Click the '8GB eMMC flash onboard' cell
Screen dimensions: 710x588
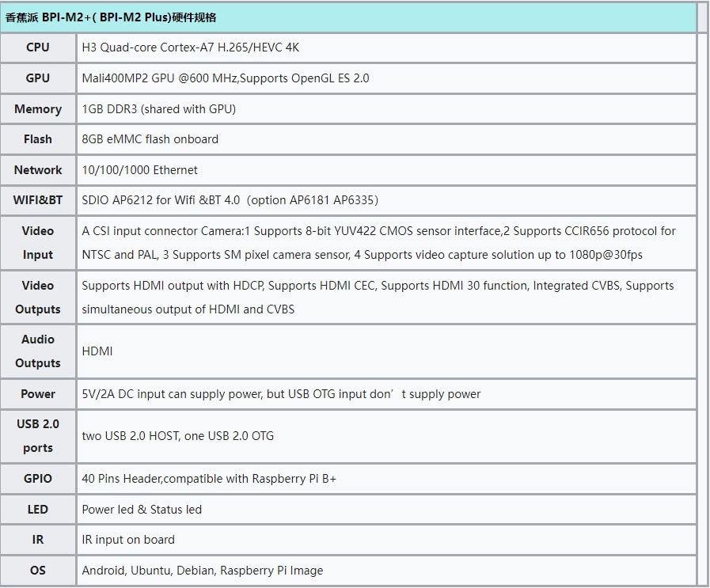tap(150, 139)
